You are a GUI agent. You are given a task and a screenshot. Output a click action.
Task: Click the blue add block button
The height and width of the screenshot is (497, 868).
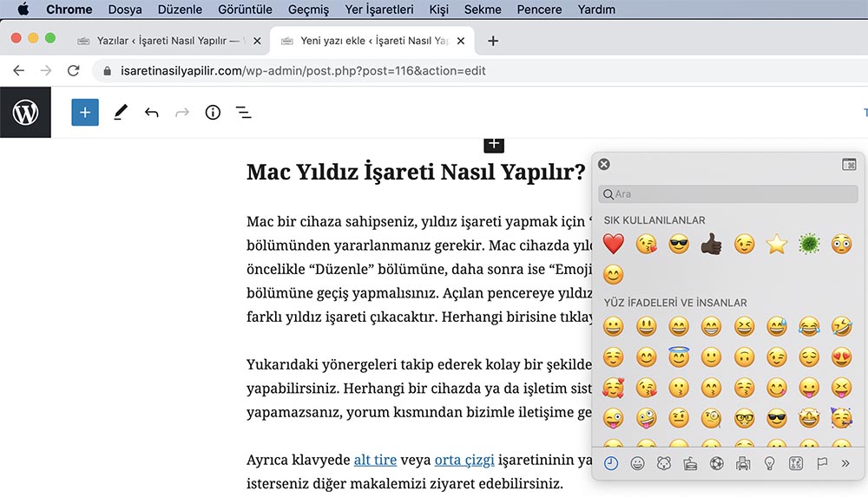click(85, 113)
